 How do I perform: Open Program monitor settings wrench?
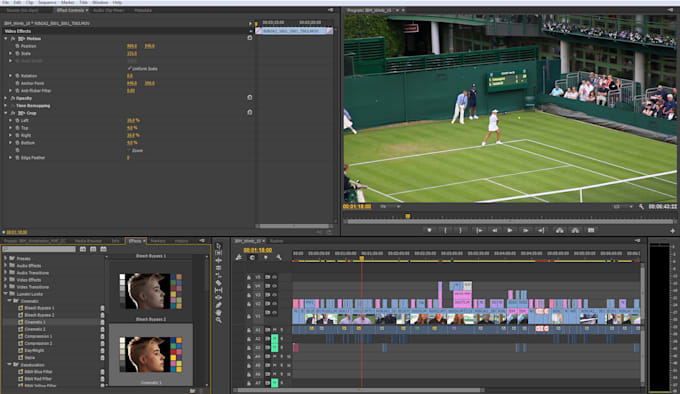pyautogui.click(x=641, y=207)
